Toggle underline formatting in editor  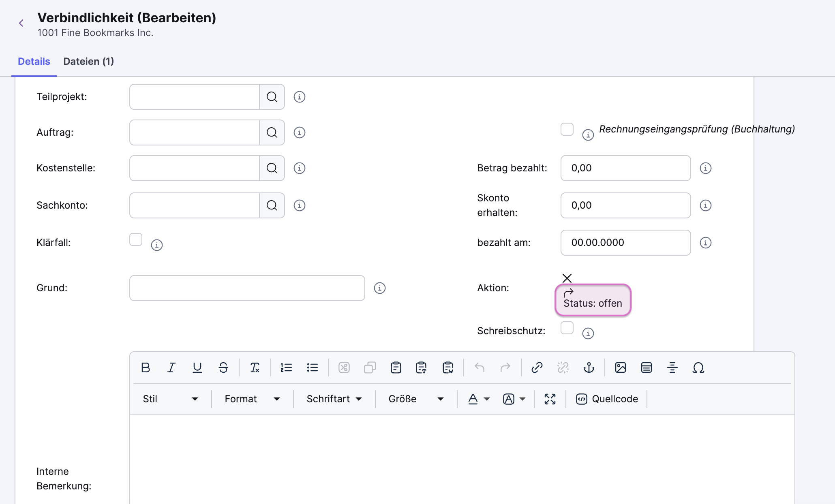pos(197,367)
